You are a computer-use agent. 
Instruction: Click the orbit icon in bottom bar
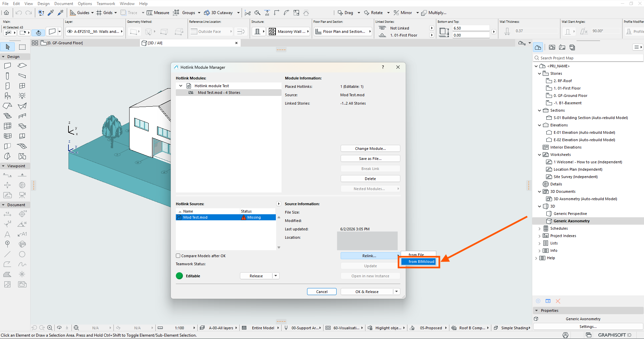[x=59, y=328]
